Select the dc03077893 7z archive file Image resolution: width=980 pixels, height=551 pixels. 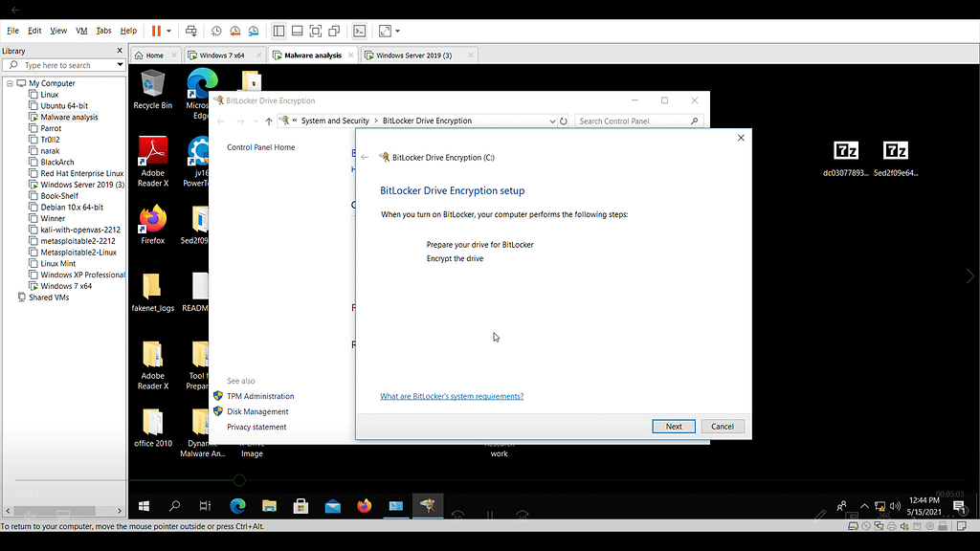tap(846, 159)
